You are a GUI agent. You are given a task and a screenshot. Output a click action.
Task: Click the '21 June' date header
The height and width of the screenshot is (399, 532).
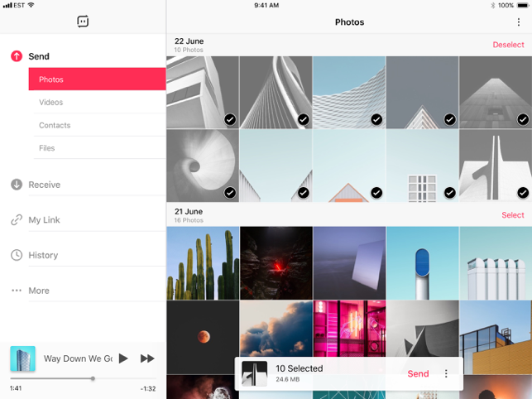click(x=189, y=212)
